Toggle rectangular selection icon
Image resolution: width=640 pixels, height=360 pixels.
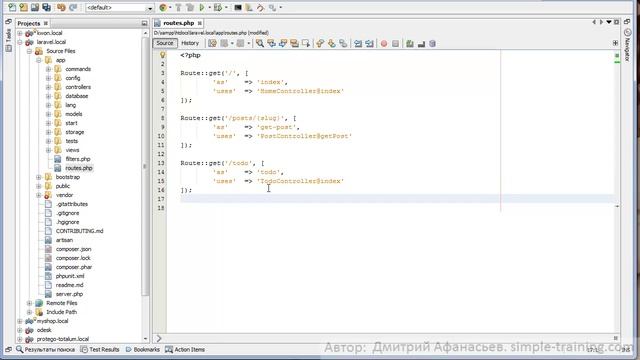306,43
